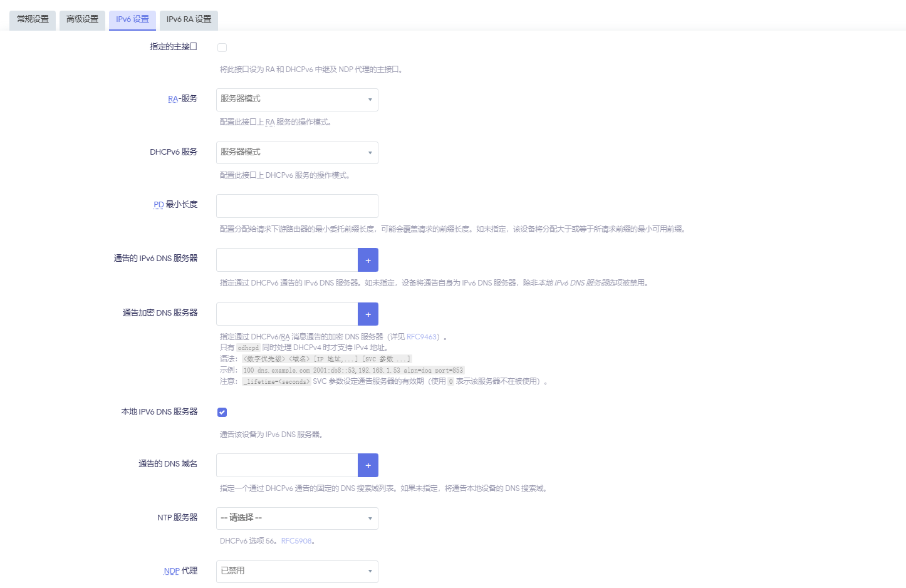Add an entry with the 通告加密 DNS 服务器 plus icon
The width and height of the screenshot is (906, 588).
(368, 314)
